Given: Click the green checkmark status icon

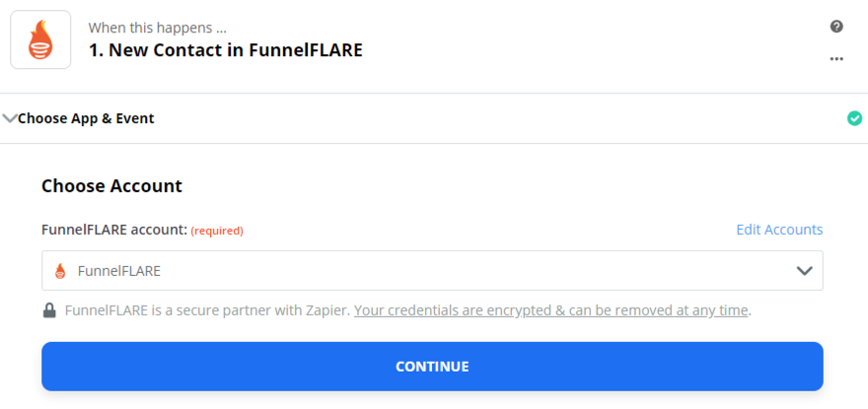Looking at the screenshot, I should click(x=854, y=118).
